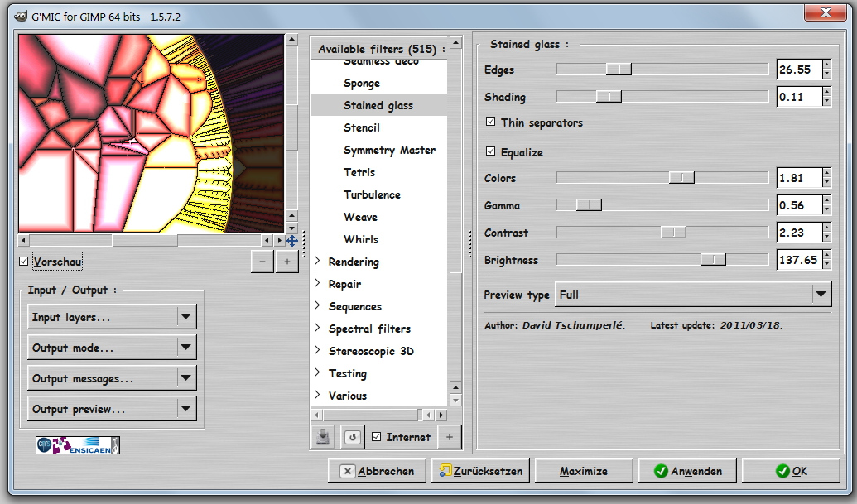This screenshot has width=857, height=504.
Task: Click the GIMP icon in title bar
Action: pos(9,12)
